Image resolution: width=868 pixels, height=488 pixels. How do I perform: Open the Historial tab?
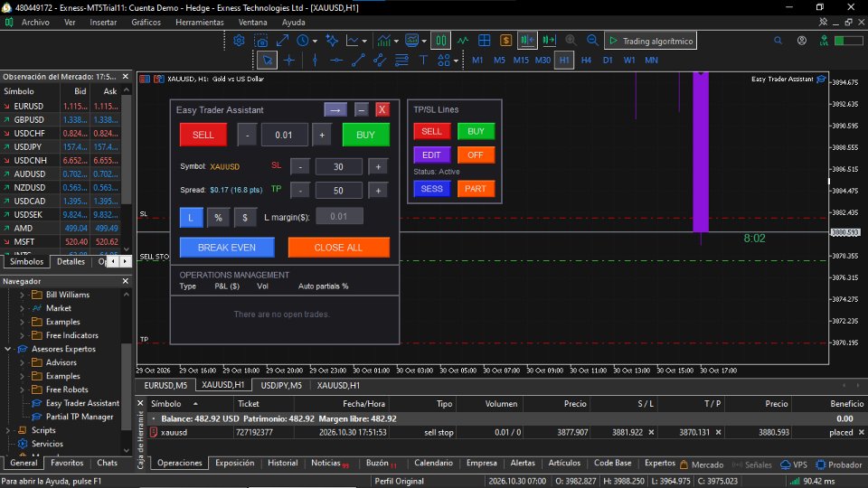(282, 463)
